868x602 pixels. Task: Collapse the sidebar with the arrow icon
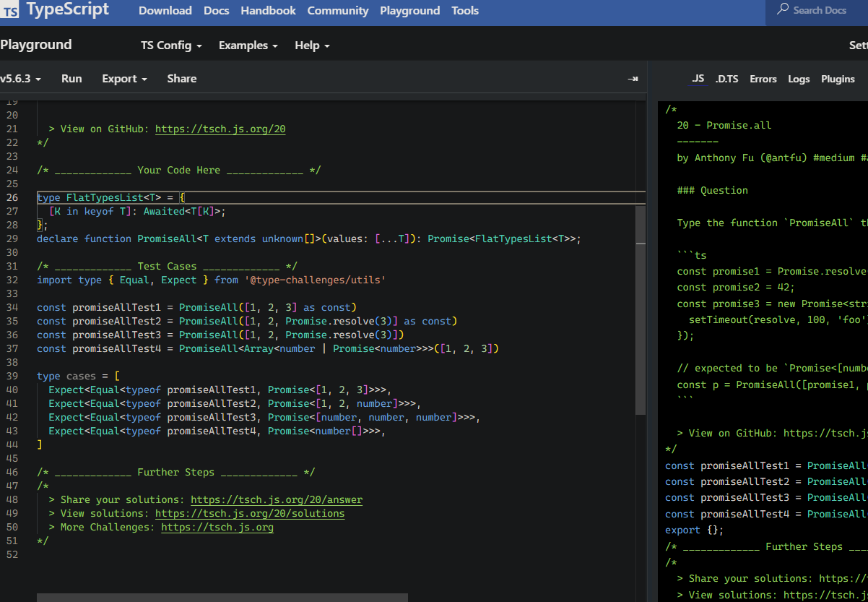tap(633, 79)
